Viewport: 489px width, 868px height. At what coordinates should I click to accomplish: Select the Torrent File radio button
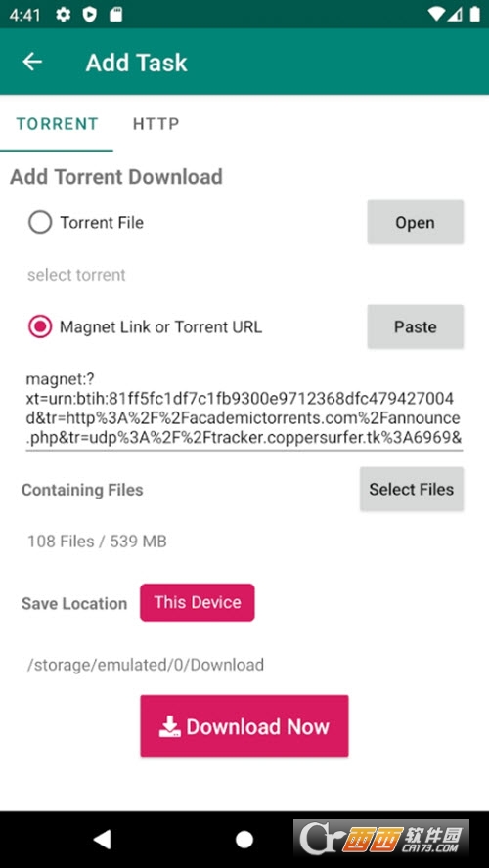[x=40, y=223]
